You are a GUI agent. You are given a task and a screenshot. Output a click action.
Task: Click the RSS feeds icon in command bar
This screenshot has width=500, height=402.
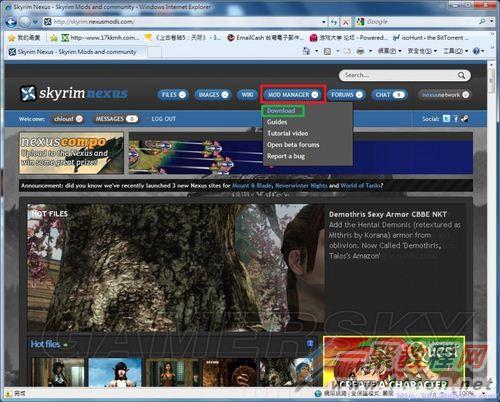(327, 51)
